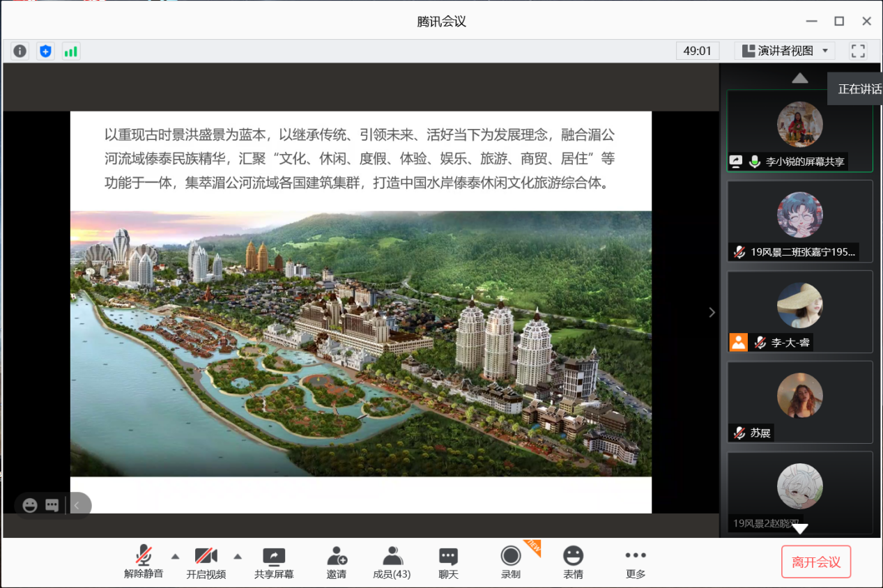
Task: Select 李小锐 screen share participant tile
Action: [799, 131]
